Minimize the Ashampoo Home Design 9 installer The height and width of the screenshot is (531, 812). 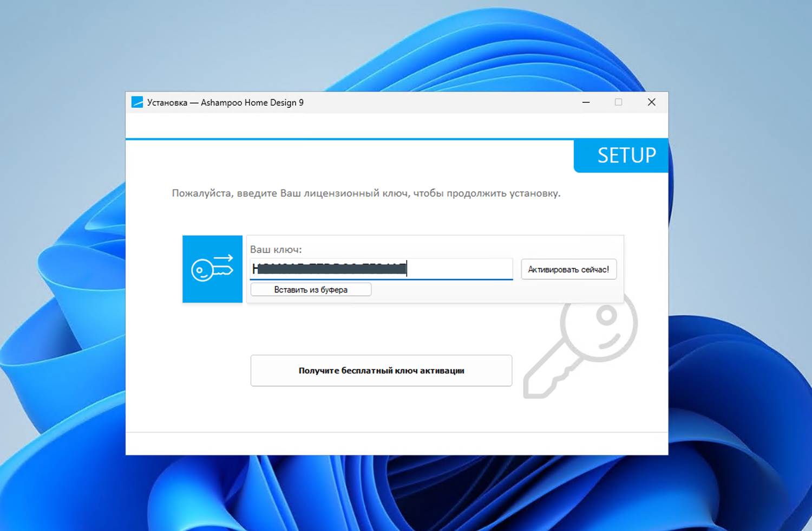pos(586,102)
